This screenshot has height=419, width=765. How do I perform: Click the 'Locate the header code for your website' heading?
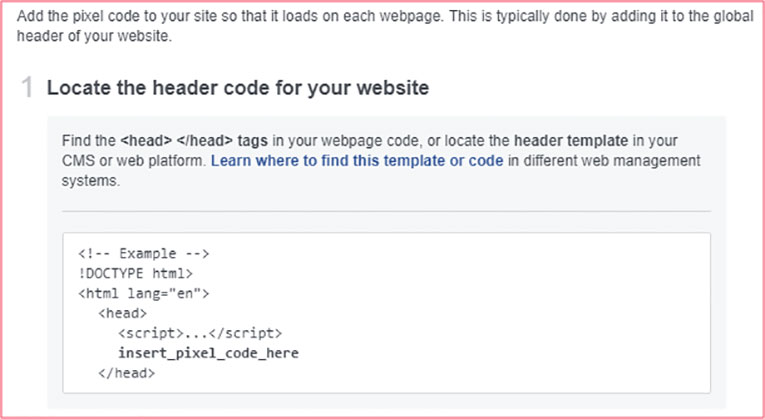(x=238, y=88)
